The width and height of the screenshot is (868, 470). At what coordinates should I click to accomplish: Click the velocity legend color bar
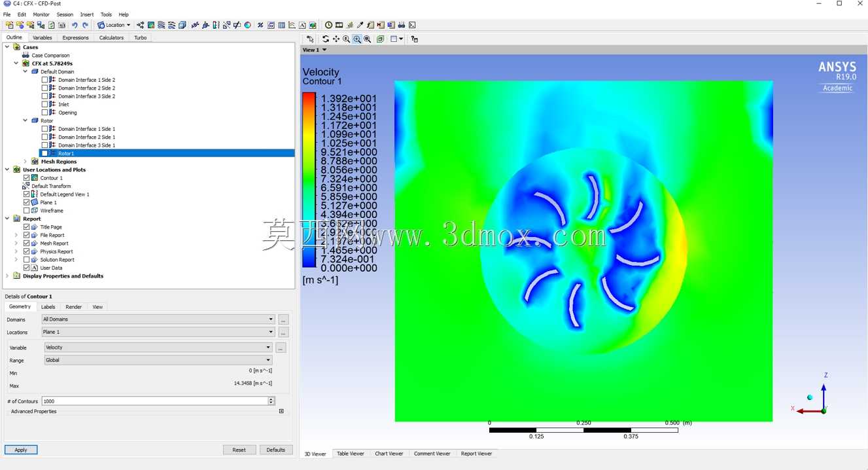click(309, 180)
